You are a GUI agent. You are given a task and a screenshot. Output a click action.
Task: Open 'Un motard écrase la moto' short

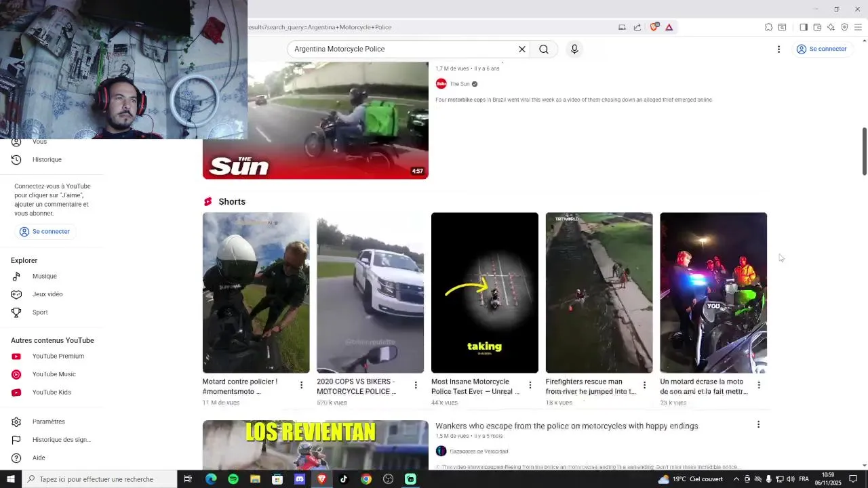coord(713,293)
